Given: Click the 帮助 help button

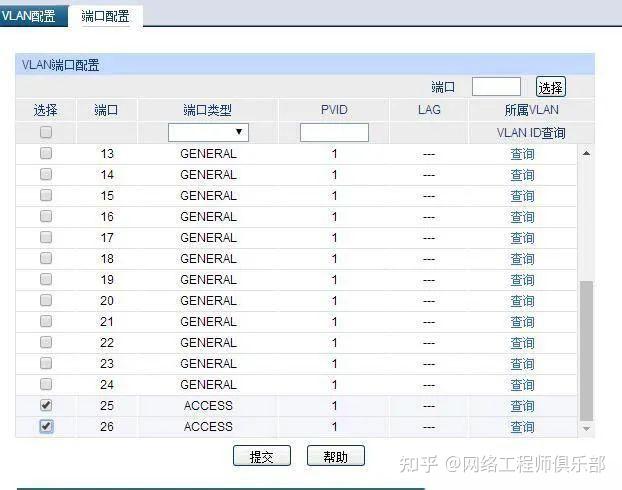Looking at the screenshot, I should click(336, 456).
